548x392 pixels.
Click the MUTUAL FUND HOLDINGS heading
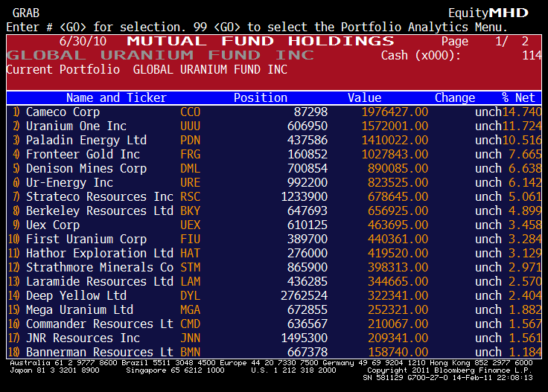click(261, 41)
